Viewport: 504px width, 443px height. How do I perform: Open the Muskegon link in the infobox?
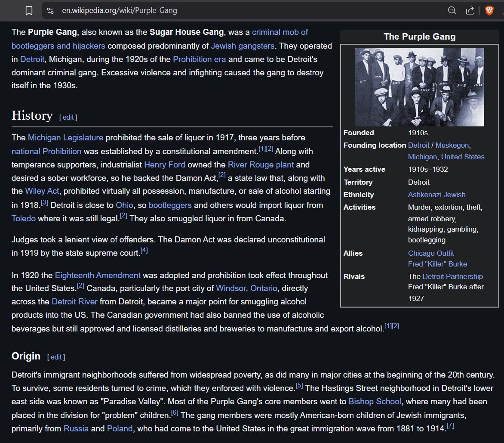click(x=452, y=146)
